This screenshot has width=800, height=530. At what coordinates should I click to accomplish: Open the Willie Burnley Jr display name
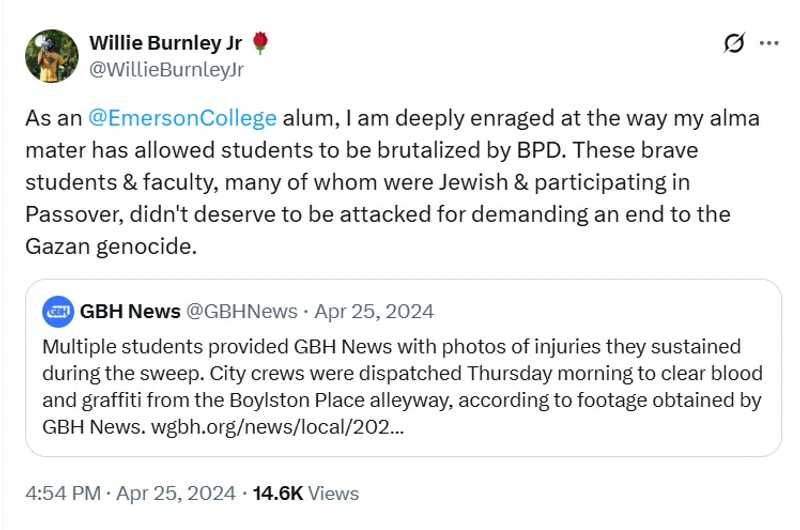pos(166,42)
